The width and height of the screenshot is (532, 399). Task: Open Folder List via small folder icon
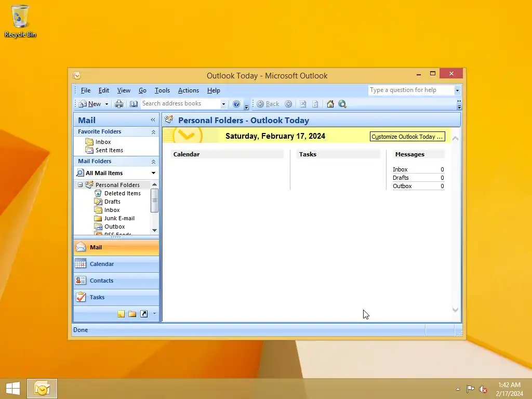tap(132, 314)
